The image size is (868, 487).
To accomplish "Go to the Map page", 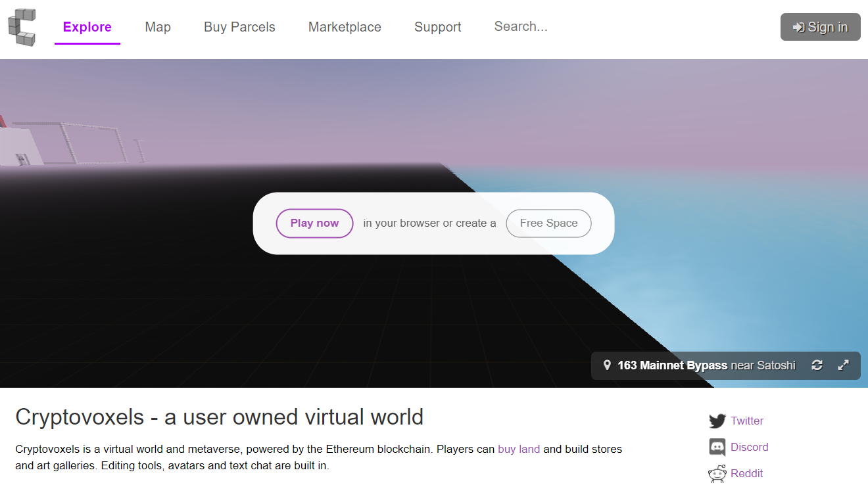I will coord(158,27).
